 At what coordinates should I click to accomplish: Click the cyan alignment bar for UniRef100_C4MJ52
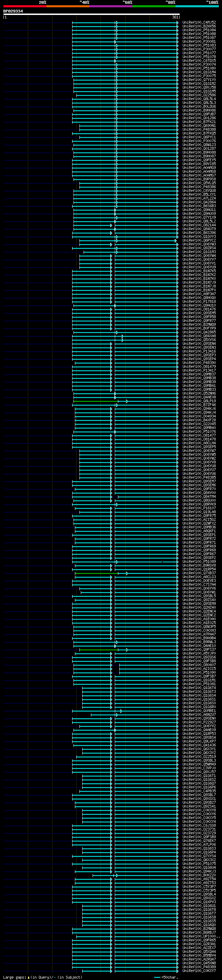[125, 23]
